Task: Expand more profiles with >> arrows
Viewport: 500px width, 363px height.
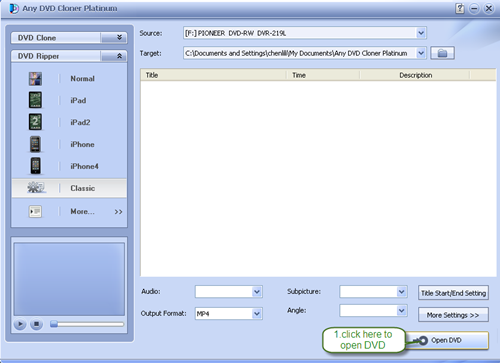Action: pyautogui.click(x=118, y=212)
